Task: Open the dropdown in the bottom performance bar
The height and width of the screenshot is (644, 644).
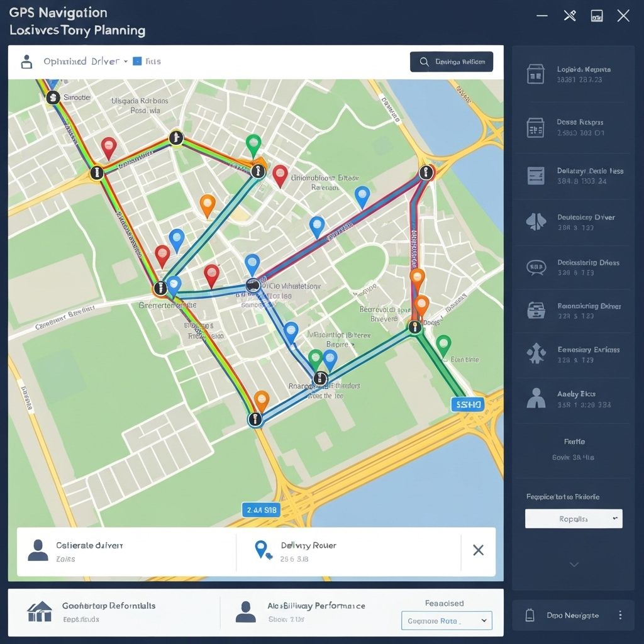Action: (447, 621)
